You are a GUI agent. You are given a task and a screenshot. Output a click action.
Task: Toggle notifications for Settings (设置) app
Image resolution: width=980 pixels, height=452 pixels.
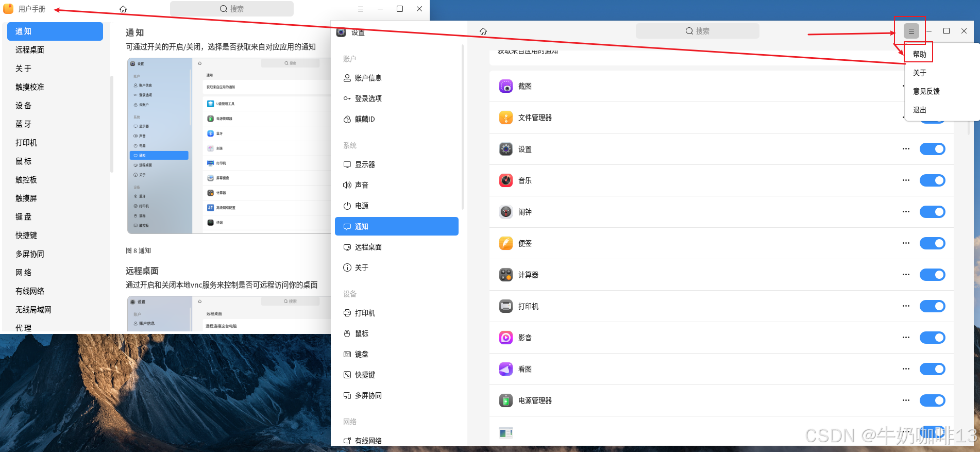pyautogui.click(x=932, y=149)
